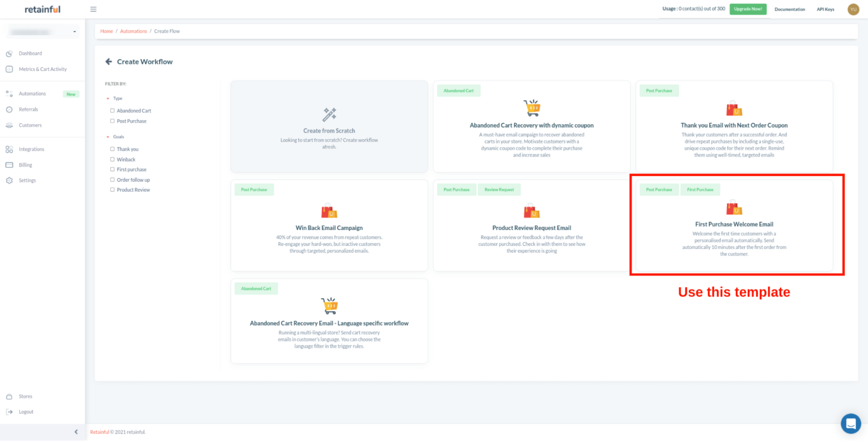Check the Post Purchase filter
Screen dimensions: 868x441
click(x=112, y=121)
